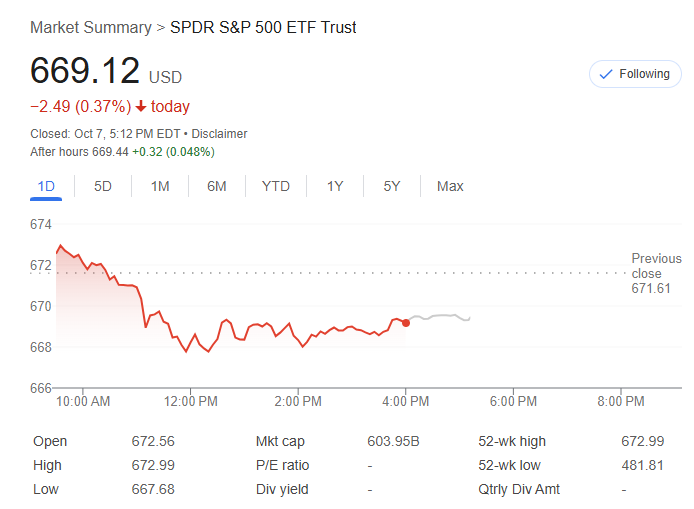Click the 52-wk high value
This screenshot has width=694, height=509.
(x=642, y=441)
